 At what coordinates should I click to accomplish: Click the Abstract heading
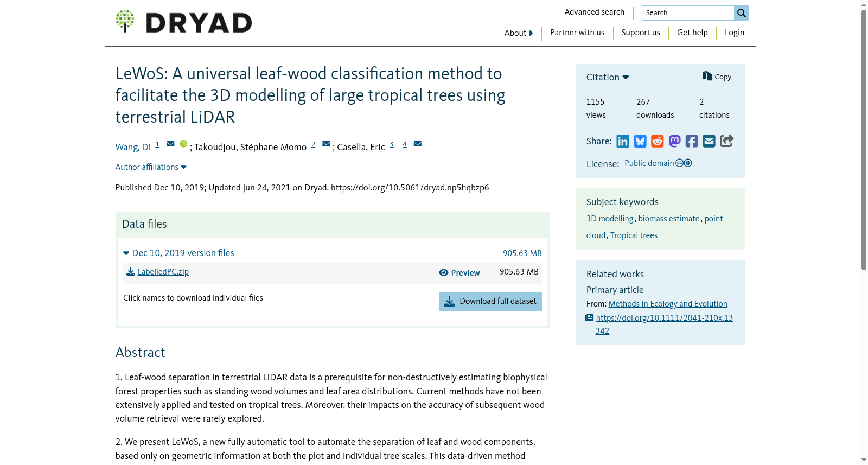(140, 353)
